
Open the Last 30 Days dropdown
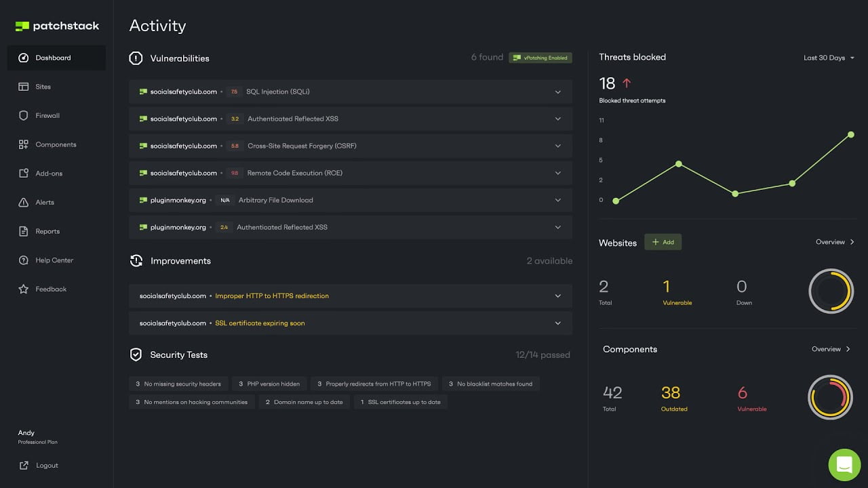[x=829, y=58]
